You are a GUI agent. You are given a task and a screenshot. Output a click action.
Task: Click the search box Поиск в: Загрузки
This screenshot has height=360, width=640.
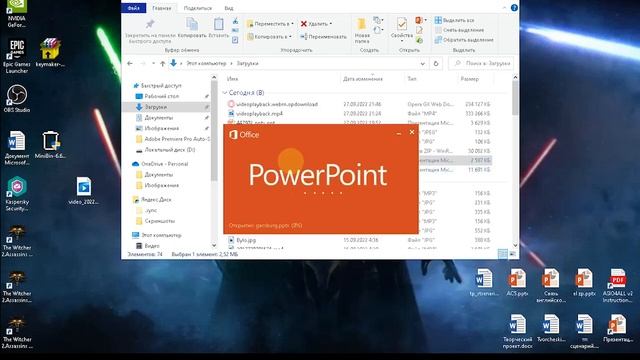[x=481, y=64]
